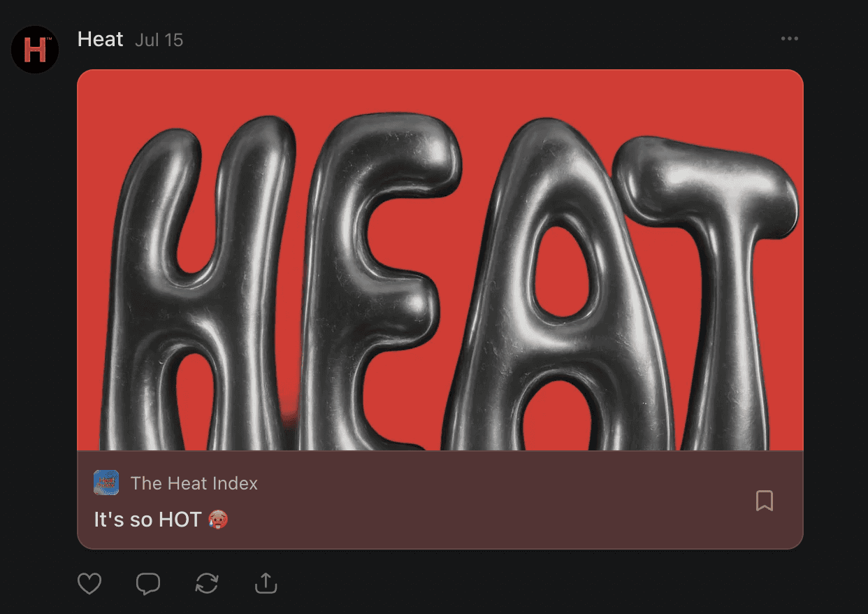
Task: Share the post with the upload arrow icon
Action: [x=266, y=583]
